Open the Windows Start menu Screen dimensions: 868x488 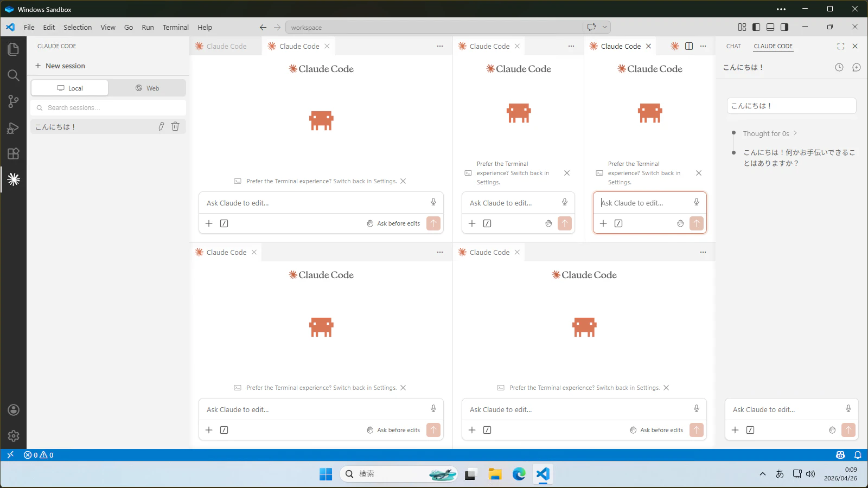coord(326,474)
